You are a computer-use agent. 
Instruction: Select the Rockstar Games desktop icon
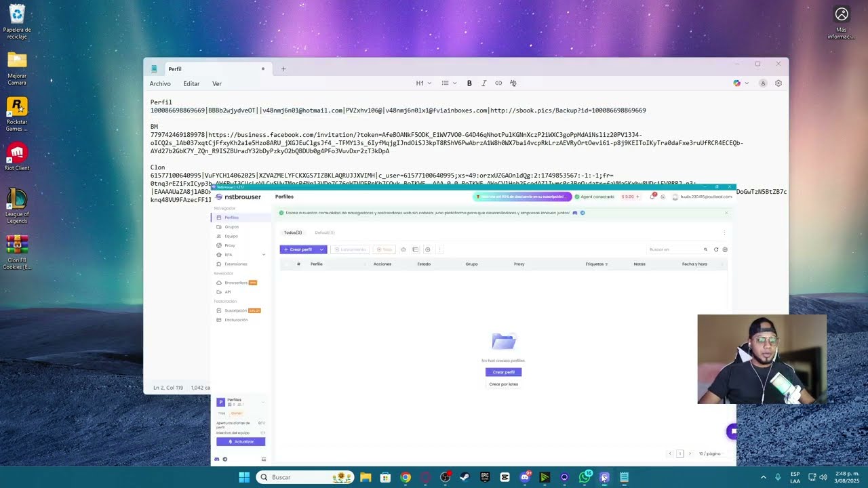[x=17, y=115]
